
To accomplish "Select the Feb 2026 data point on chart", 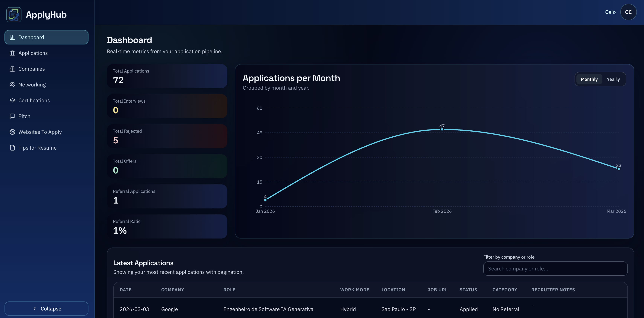I will click(442, 129).
